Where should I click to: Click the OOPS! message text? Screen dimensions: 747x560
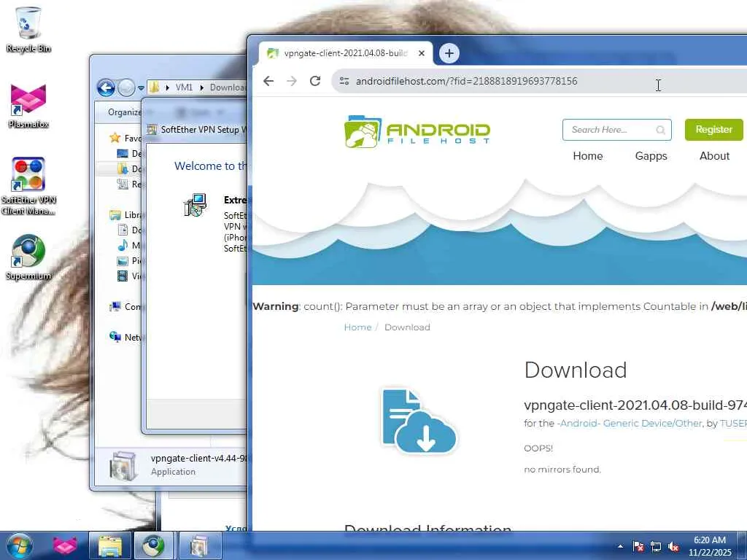(x=538, y=448)
